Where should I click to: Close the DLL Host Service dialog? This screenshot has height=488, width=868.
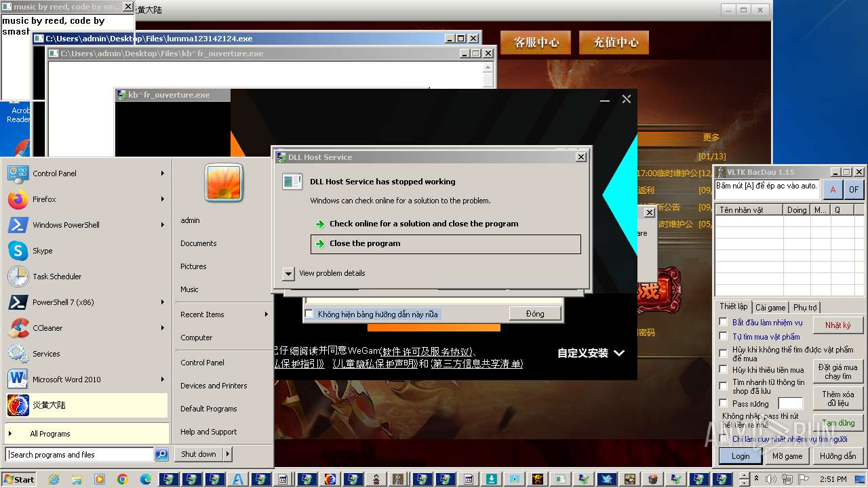click(x=581, y=157)
